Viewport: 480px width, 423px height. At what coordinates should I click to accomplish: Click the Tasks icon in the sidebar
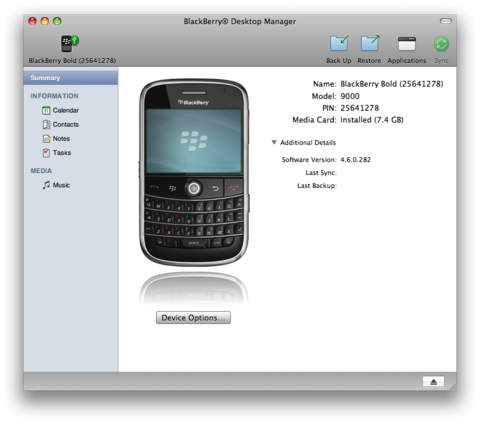pos(46,153)
